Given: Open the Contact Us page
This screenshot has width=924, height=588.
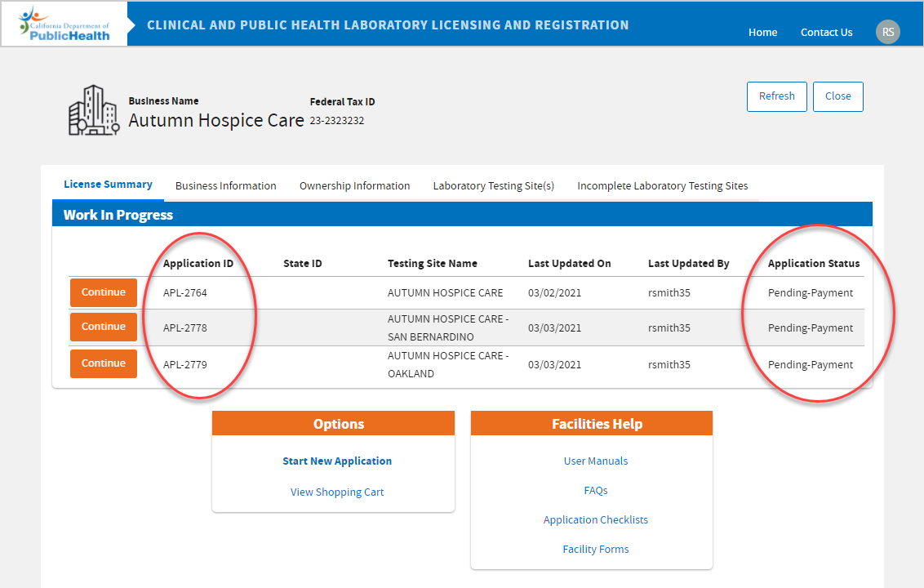Looking at the screenshot, I should tap(826, 33).
